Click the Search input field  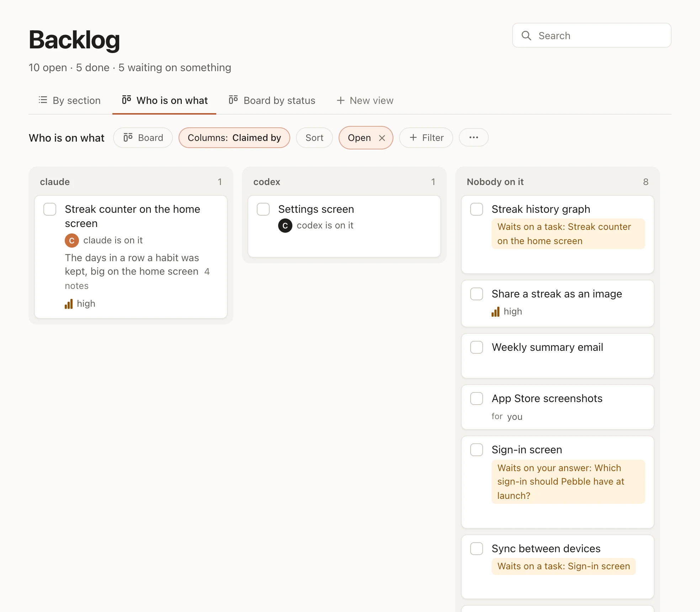592,36
